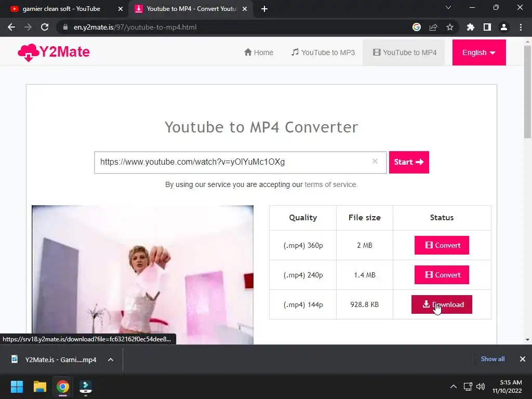Click the (.mp4) 360p cell

click(x=303, y=245)
